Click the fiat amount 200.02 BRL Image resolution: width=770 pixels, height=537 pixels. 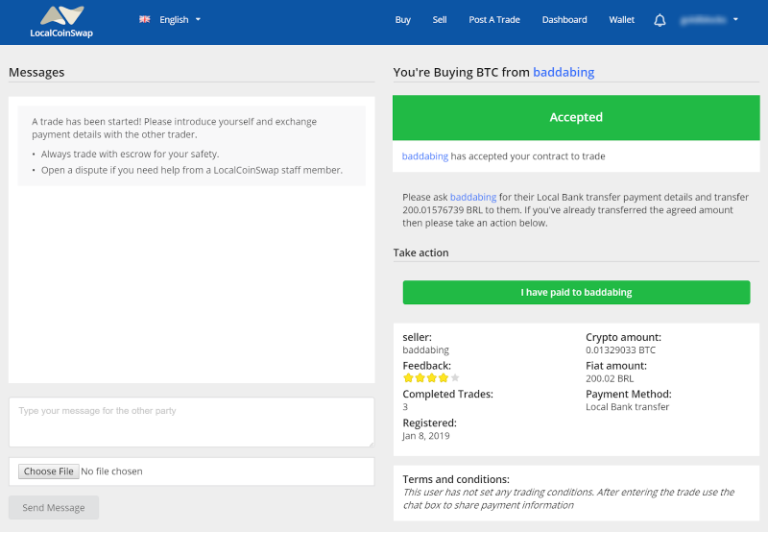pyautogui.click(x=609, y=378)
